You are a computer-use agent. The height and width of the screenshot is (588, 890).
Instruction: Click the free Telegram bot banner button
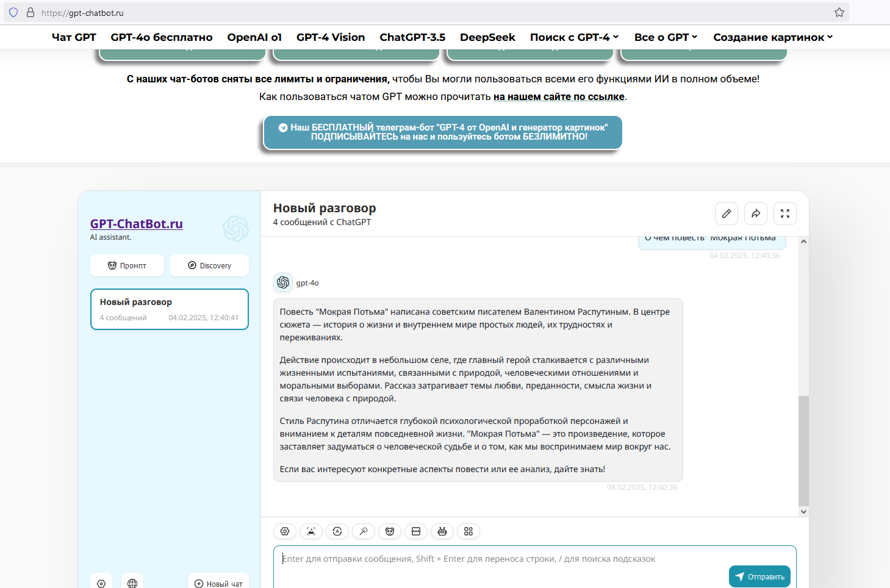443,132
